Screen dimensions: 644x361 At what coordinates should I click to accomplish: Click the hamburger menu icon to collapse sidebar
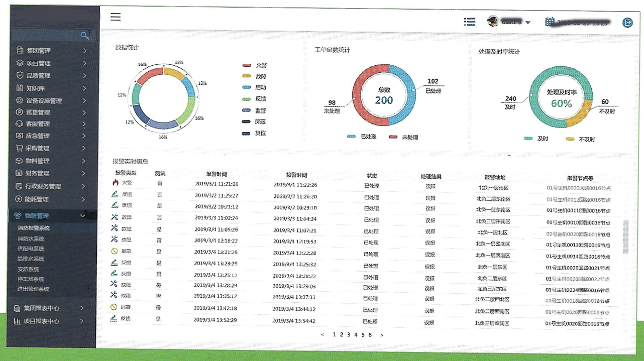tap(116, 17)
